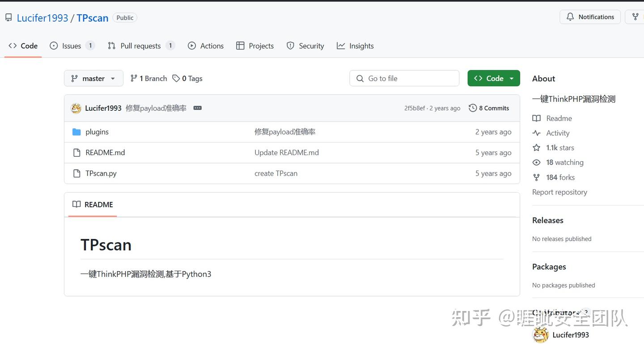Click the Go to file search field
Image resolution: width=644 pixels, height=344 pixels.
[x=404, y=78]
